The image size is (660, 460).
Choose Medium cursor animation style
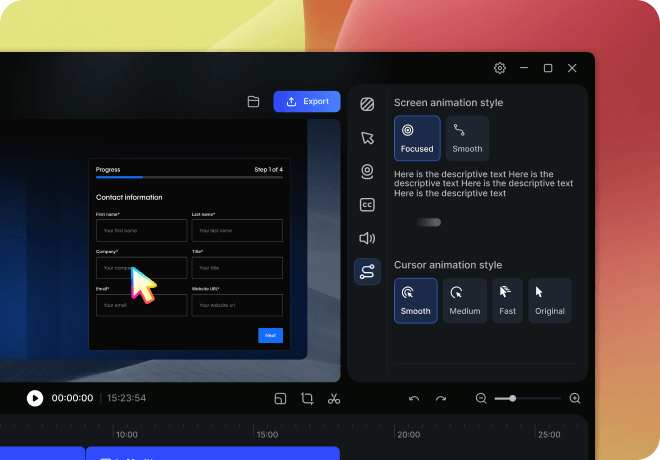465,300
